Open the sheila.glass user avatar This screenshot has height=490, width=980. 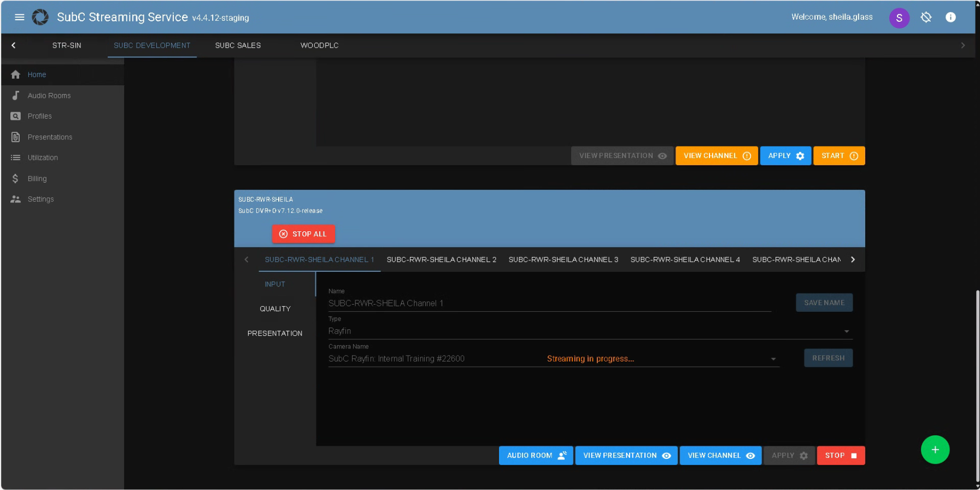tap(899, 18)
